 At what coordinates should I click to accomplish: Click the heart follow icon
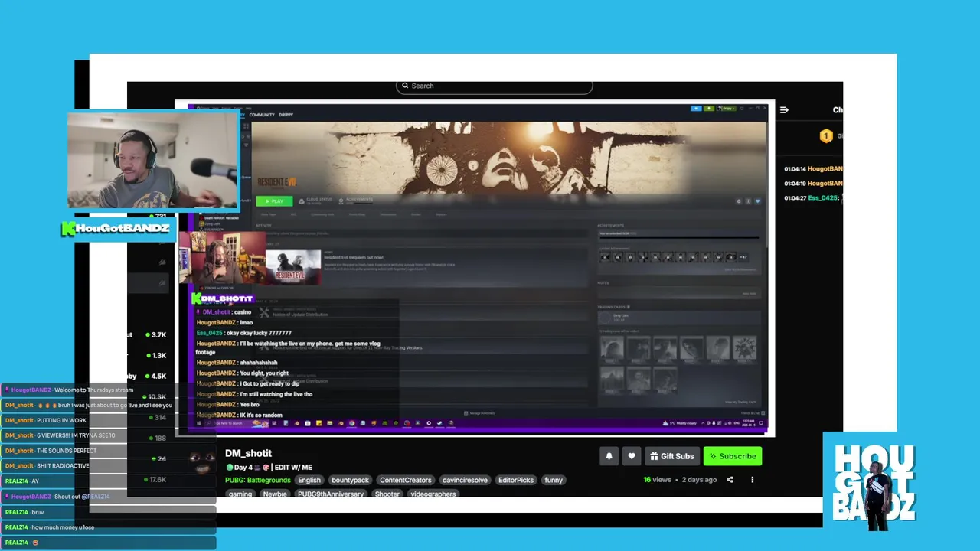[632, 456]
